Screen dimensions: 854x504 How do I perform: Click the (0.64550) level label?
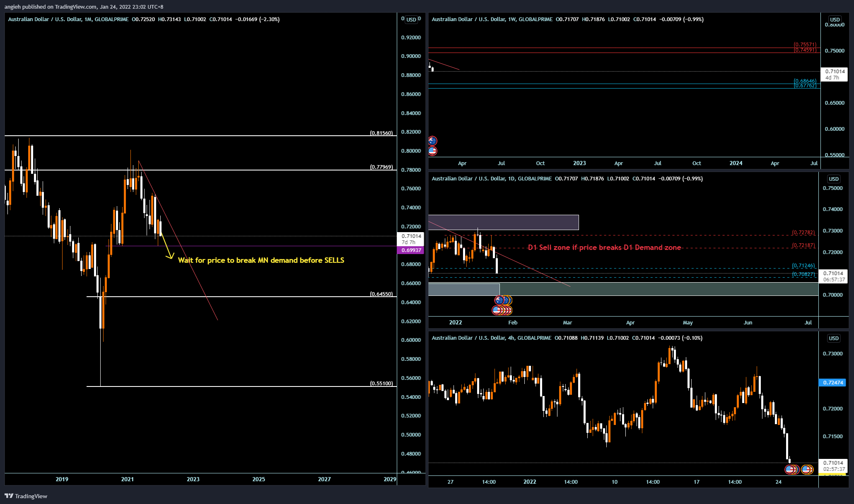(x=381, y=294)
